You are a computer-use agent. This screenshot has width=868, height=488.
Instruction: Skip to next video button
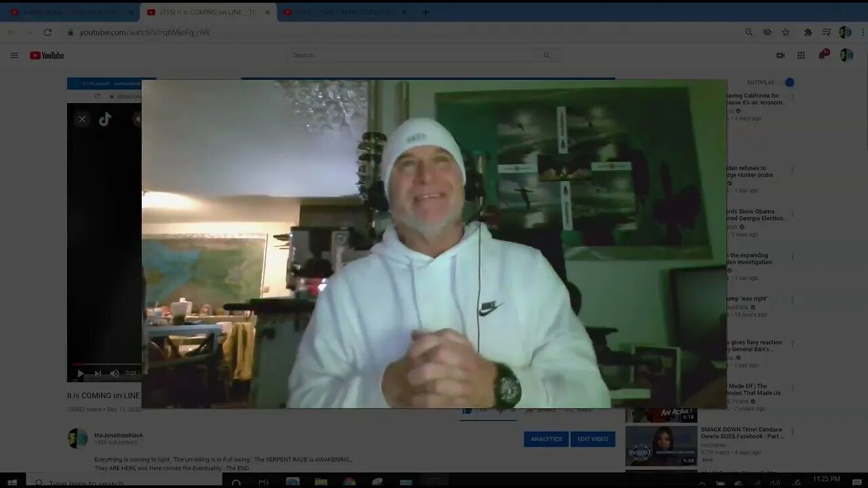98,373
